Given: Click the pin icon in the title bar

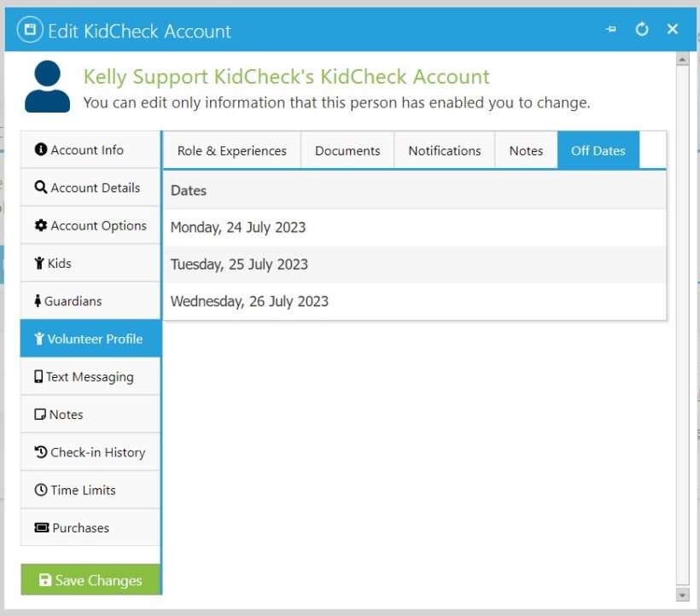Looking at the screenshot, I should [611, 29].
